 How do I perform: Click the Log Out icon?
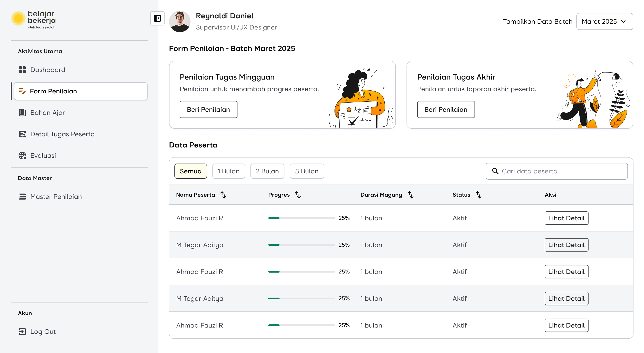point(22,332)
